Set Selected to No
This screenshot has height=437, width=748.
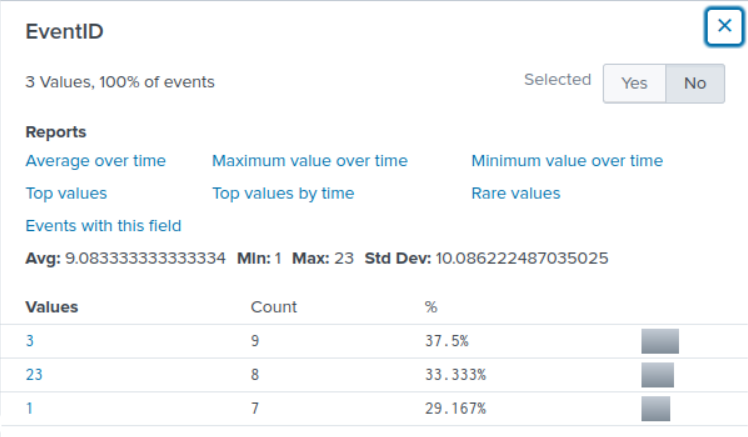click(695, 83)
